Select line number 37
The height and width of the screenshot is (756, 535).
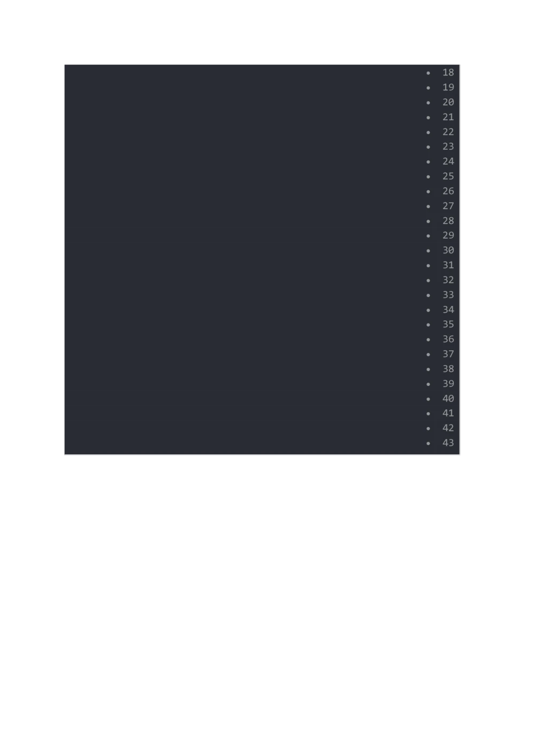click(x=448, y=354)
